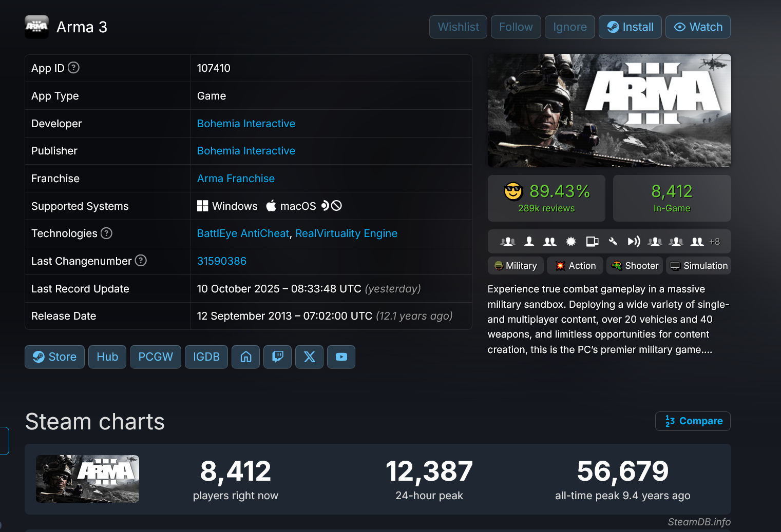
Task: Click the 8,412 players right now figure
Action: pos(236,471)
